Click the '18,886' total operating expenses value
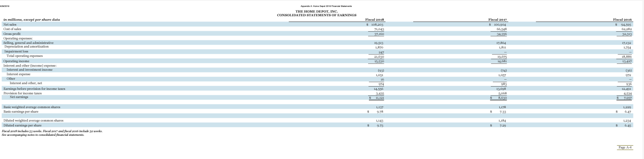Viewport: 644px width, 159px height. [626, 57]
